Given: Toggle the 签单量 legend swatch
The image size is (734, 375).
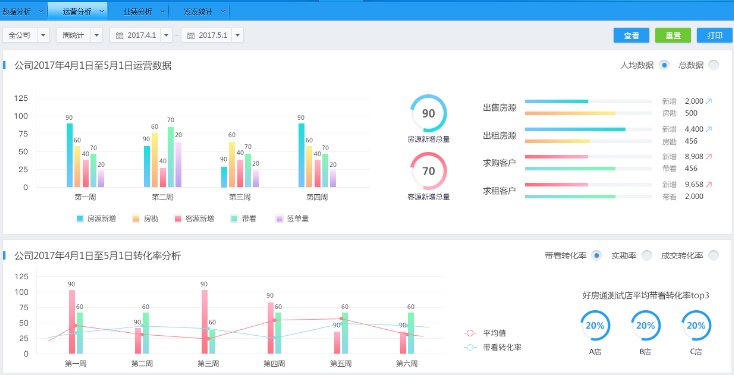Looking at the screenshot, I should (x=279, y=219).
